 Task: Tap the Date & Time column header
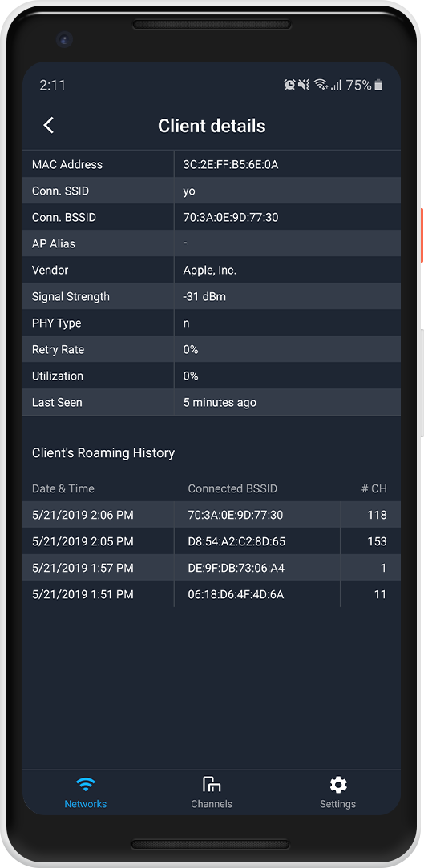coord(63,488)
